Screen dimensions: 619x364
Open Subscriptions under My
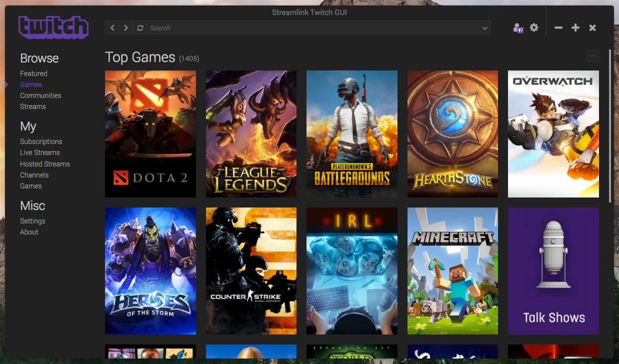[x=41, y=141]
